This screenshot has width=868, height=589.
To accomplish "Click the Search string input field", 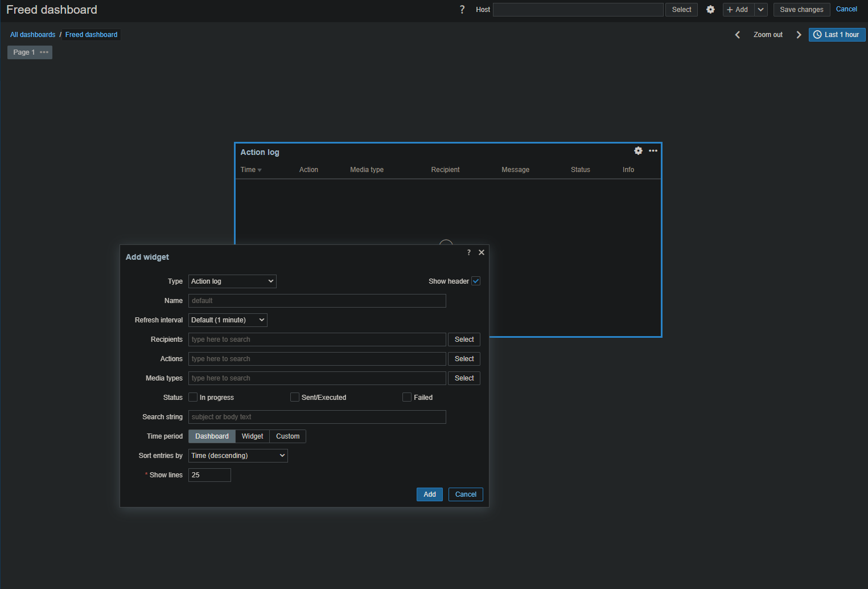I will pos(317,417).
